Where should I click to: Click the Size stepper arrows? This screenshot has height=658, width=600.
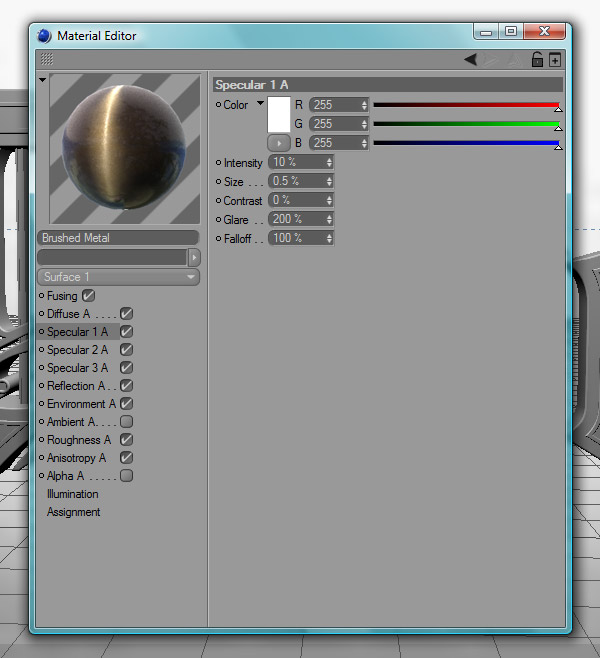click(x=329, y=181)
